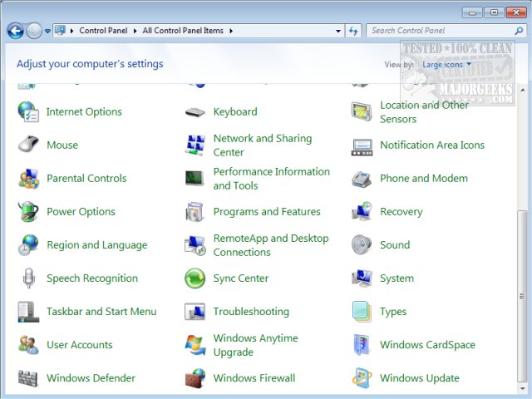Open the Sync Center green icon
This screenshot has height=399, width=532.
click(x=195, y=278)
